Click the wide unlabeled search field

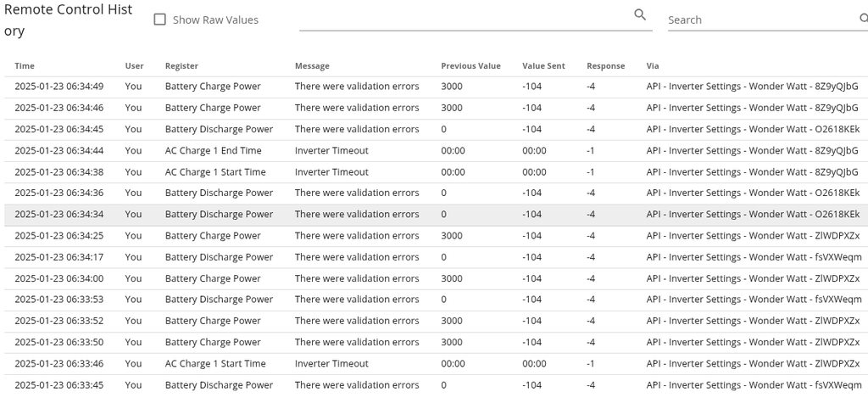pyautogui.click(x=465, y=19)
